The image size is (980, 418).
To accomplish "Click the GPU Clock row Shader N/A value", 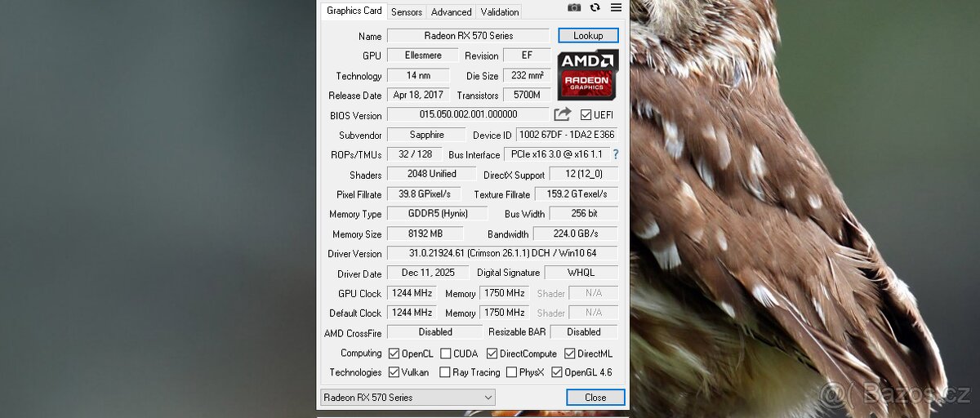I will [593, 293].
